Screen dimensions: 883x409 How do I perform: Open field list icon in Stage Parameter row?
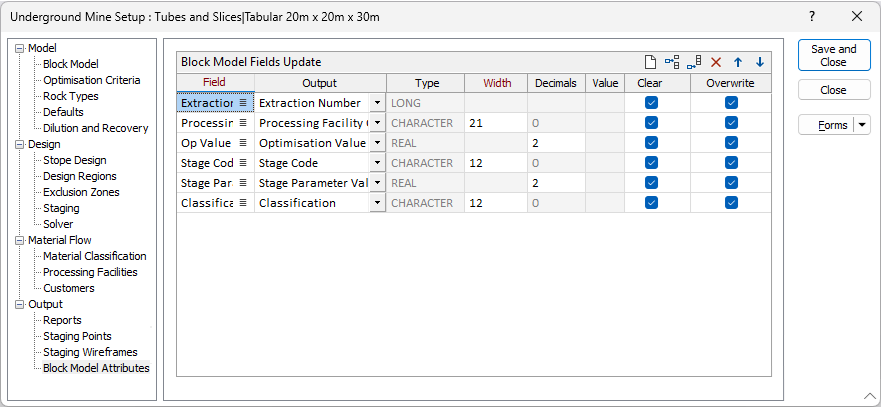[x=243, y=183]
